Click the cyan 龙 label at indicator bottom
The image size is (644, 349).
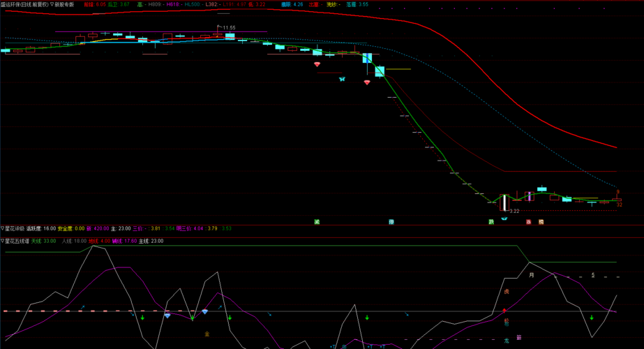point(507,341)
